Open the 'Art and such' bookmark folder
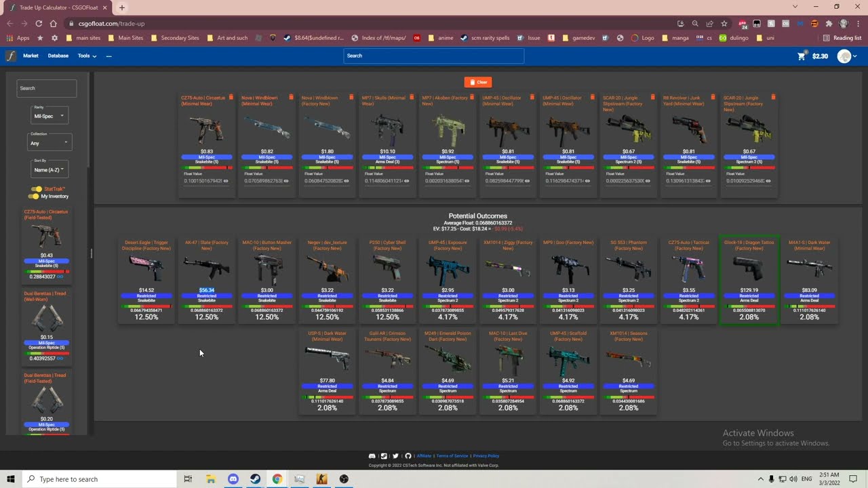 pyautogui.click(x=226, y=38)
